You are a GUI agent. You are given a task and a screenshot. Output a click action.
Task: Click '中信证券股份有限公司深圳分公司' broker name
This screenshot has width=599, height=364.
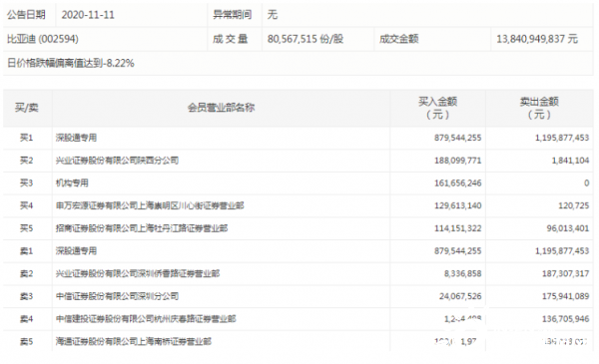pyautogui.click(x=117, y=296)
